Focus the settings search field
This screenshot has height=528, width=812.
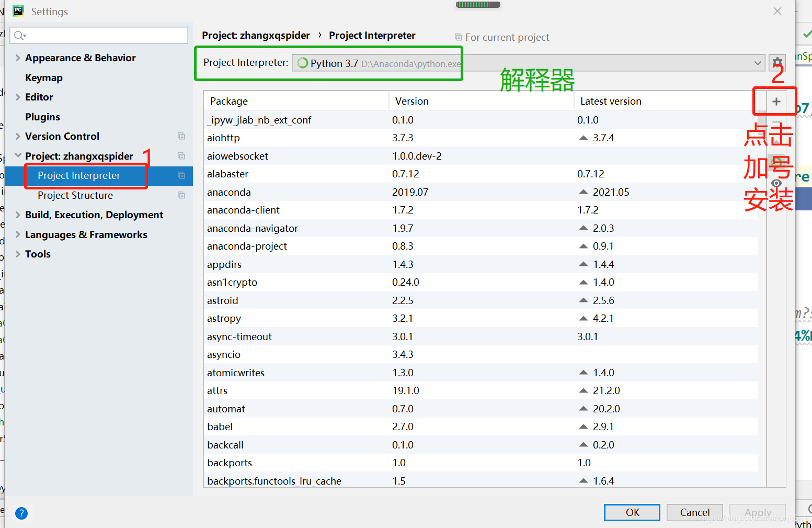coord(99,36)
